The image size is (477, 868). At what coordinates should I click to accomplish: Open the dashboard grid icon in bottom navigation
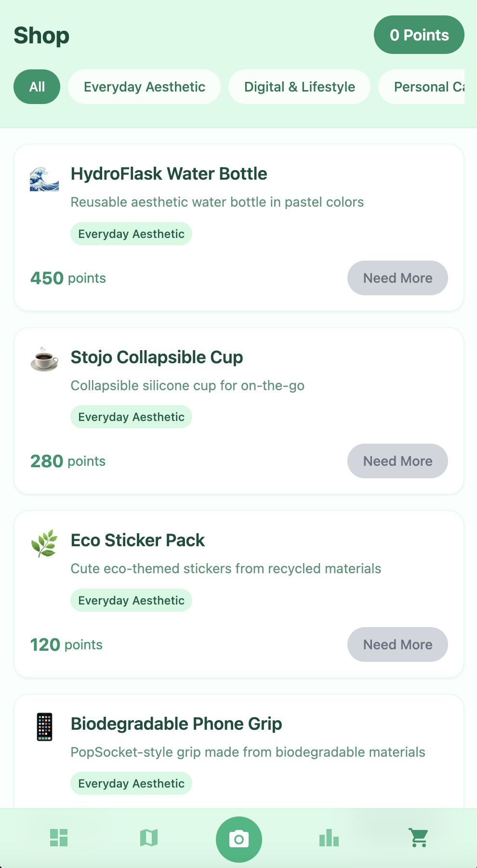coord(59,838)
